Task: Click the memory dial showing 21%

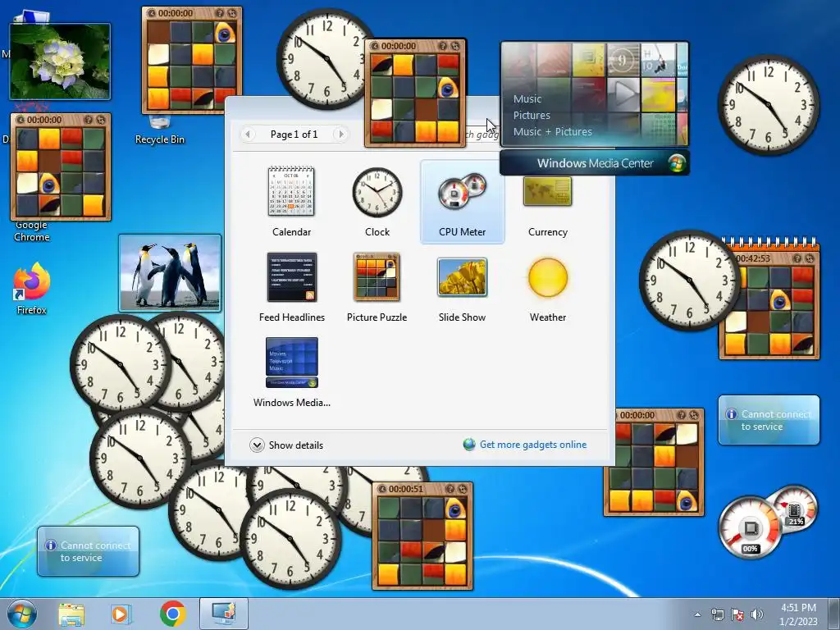Action: (796, 508)
